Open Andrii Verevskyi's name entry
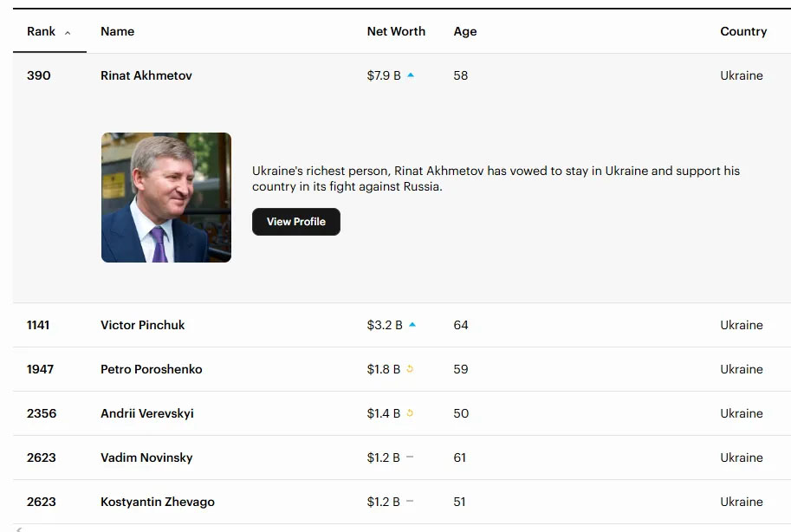Image resolution: width=791 pixels, height=532 pixels. coord(147,413)
